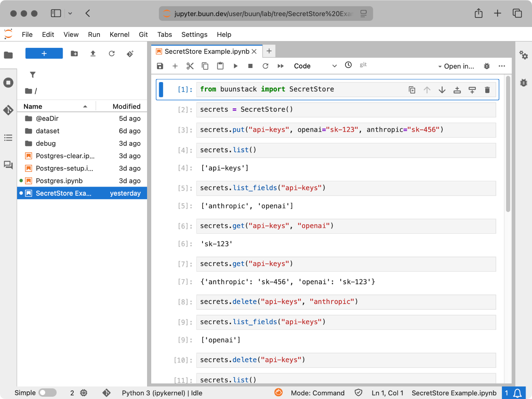The width and height of the screenshot is (532, 399).
Task: Open a new launcher tab with plus
Action: coord(269,51)
